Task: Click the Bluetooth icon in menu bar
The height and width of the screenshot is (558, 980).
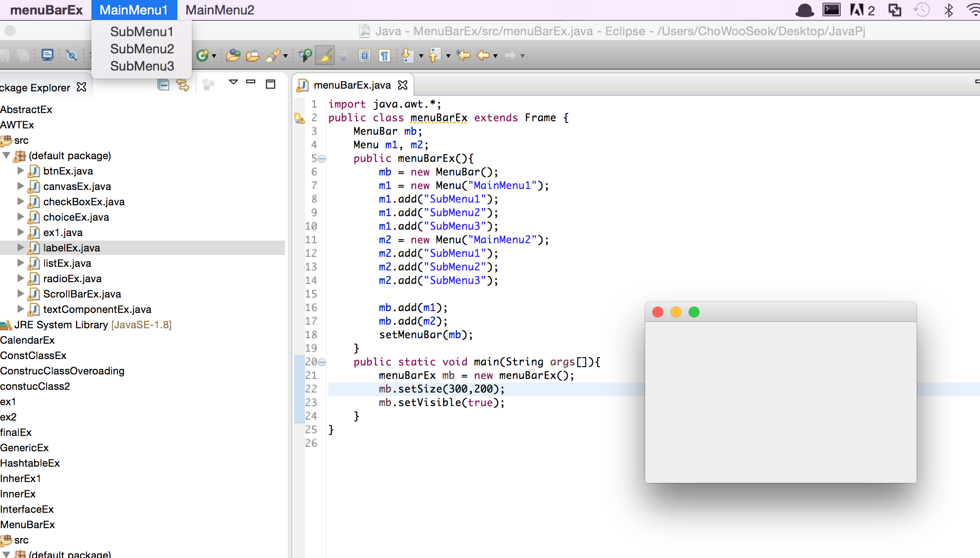Action: tap(949, 10)
